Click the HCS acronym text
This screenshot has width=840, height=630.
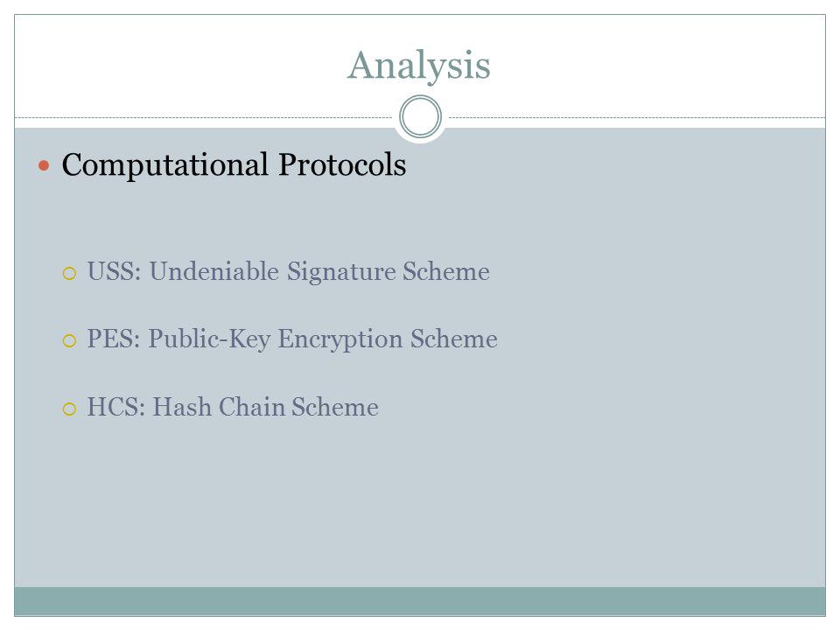(115, 407)
